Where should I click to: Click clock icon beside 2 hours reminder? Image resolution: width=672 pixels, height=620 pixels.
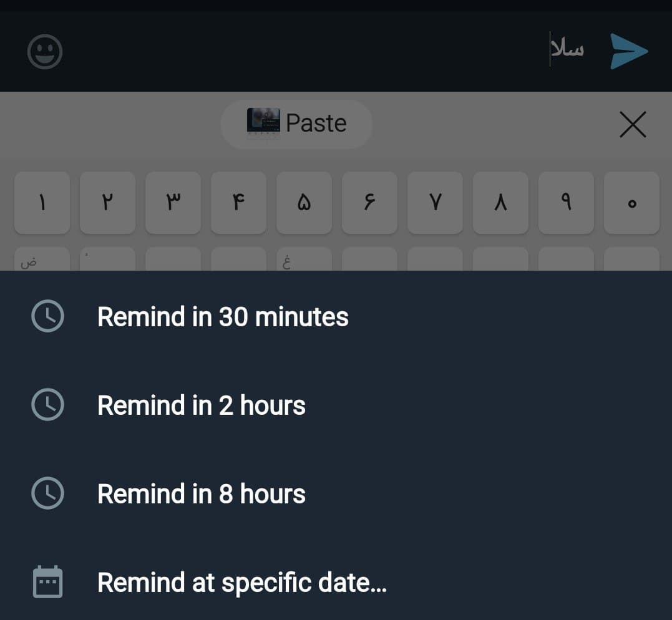pyautogui.click(x=47, y=405)
